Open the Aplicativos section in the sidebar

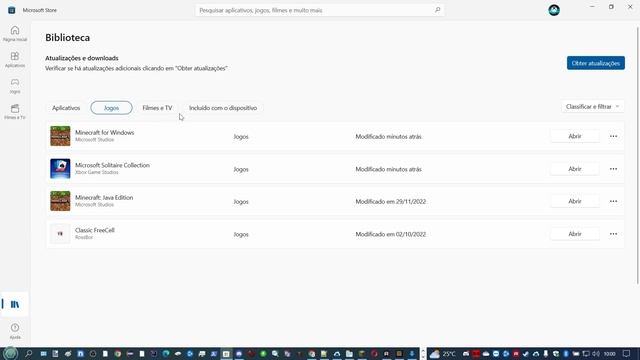[15, 60]
